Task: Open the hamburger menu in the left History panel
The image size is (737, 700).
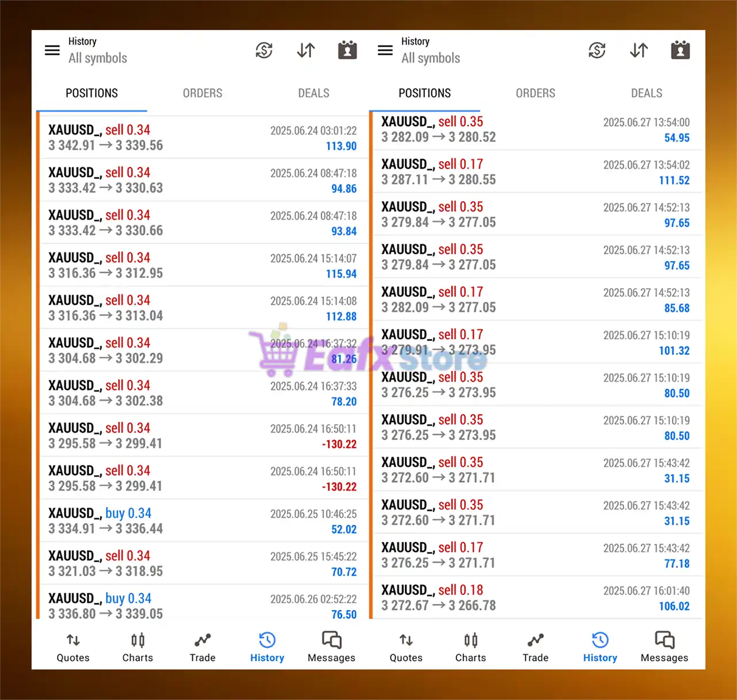Action: coord(52,50)
